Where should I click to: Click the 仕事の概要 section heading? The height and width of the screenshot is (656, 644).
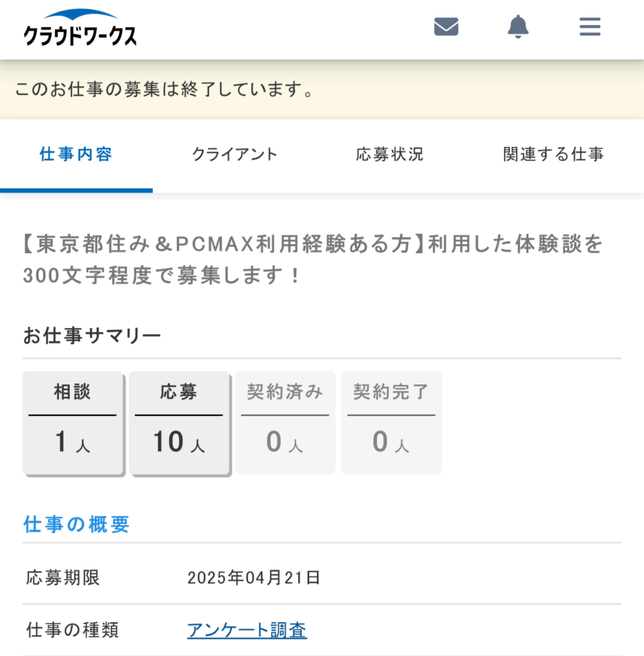[76, 524]
